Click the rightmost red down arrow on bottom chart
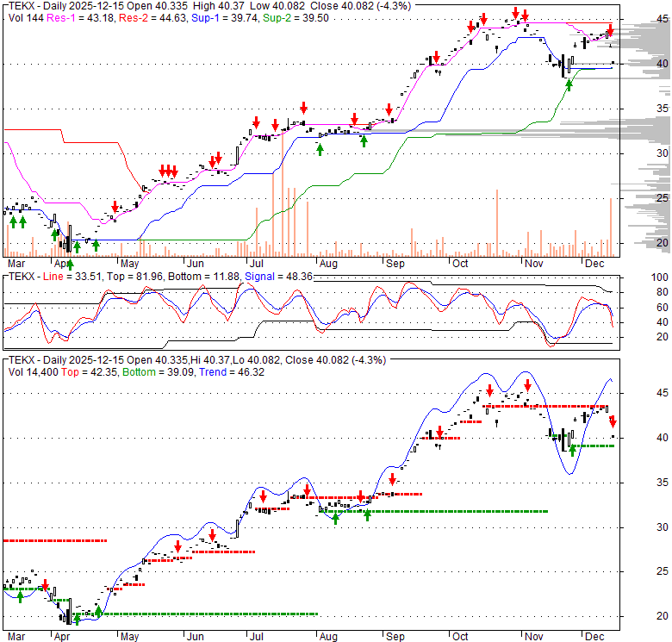 (x=613, y=421)
